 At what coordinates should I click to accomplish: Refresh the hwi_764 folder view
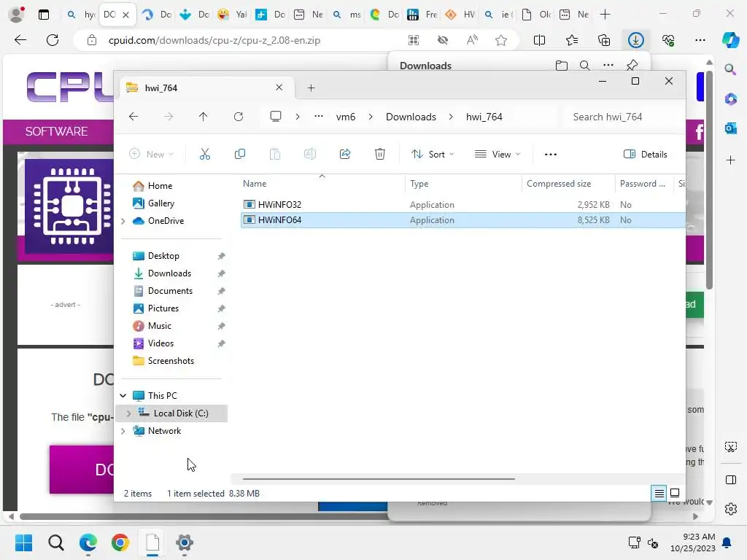point(239,117)
